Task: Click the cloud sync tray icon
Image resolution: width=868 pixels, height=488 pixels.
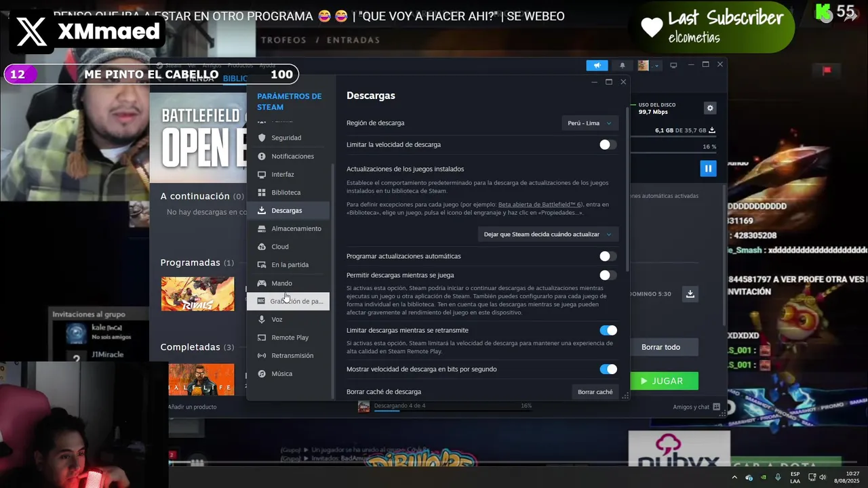Action: pyautogui.click(x=749, y=477)
